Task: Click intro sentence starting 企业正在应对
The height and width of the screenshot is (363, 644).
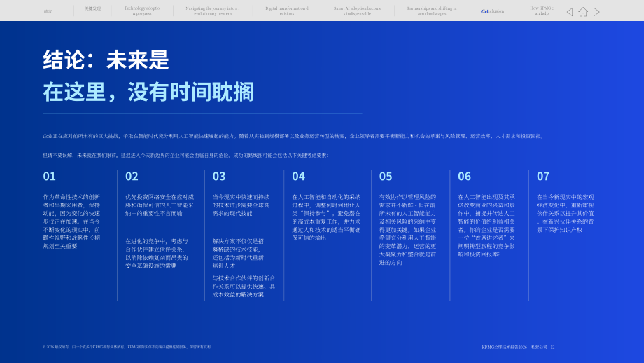Action: point(294,136)
